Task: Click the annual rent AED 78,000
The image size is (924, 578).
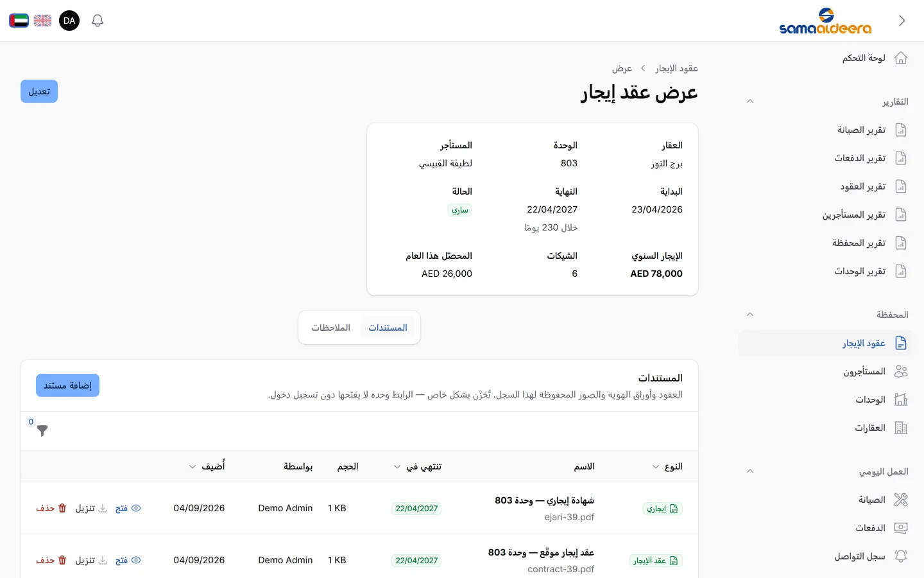Action: (656, 274)
